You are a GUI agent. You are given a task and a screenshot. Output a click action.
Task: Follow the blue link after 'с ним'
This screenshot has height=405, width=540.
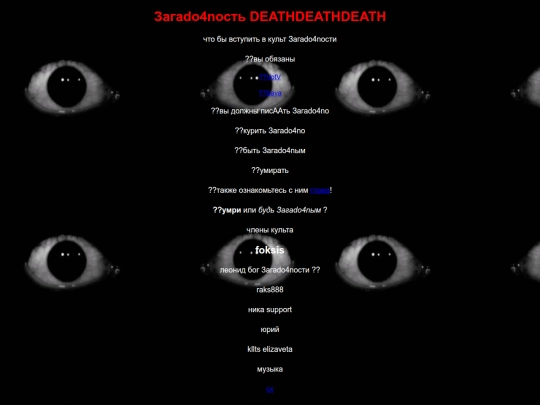[320, 190]
